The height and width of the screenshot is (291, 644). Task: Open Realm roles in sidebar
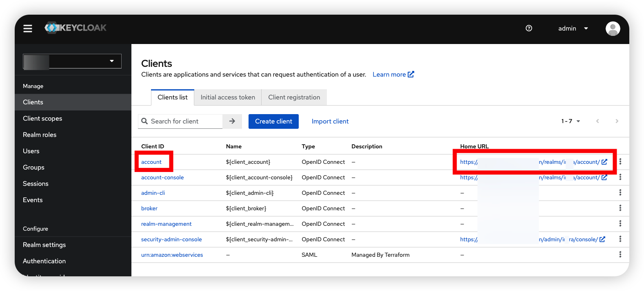pos(73,135)
